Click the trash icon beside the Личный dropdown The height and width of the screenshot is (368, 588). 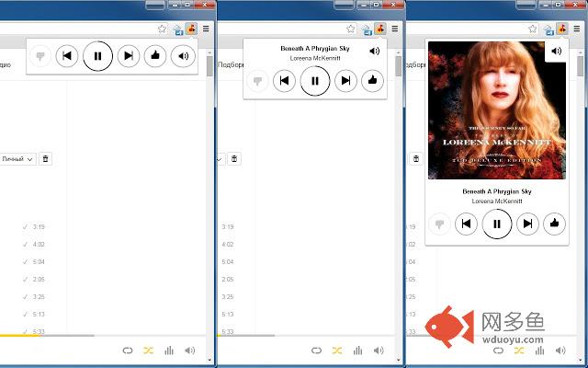pyautogui.click(x=46, y=159)
